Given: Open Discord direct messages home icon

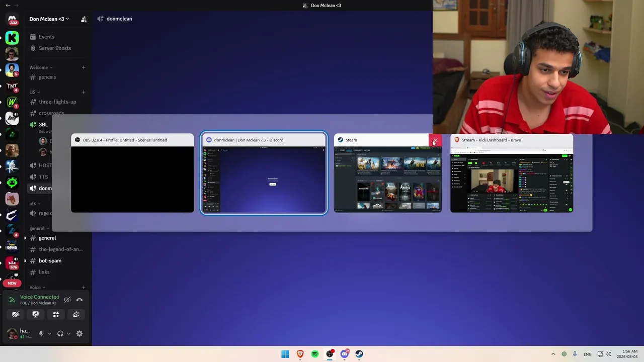Looking at the screenshot, I should pos(12,21).
